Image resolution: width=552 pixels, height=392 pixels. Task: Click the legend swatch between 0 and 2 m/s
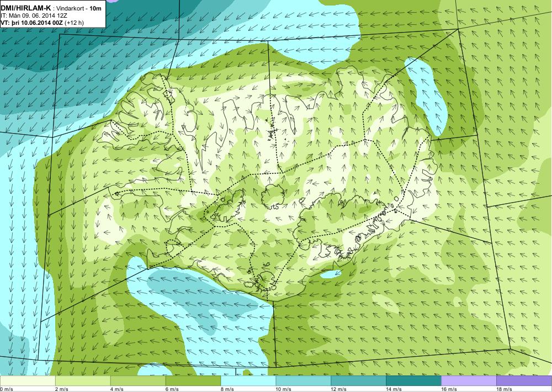tap(28, 381)
